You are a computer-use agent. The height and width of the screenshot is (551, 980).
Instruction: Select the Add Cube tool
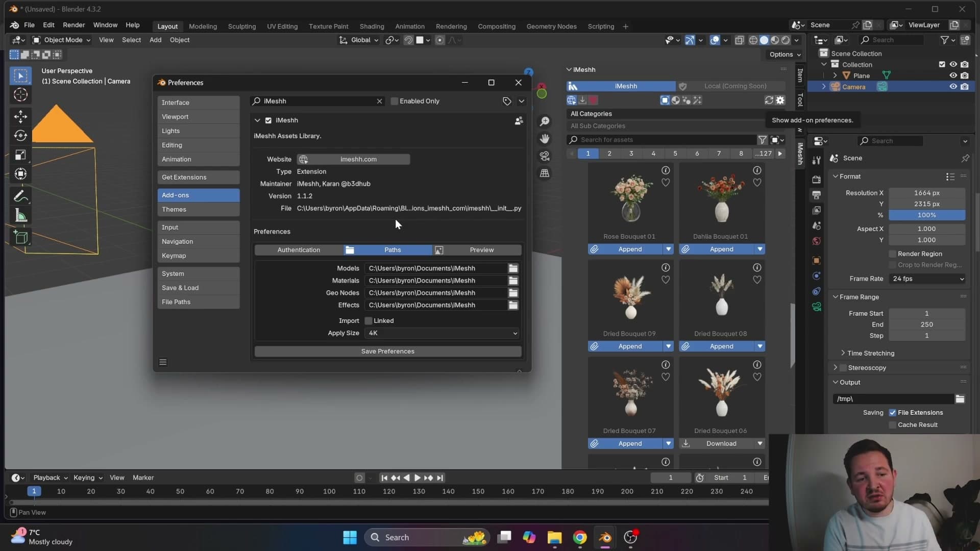[20, 237]
